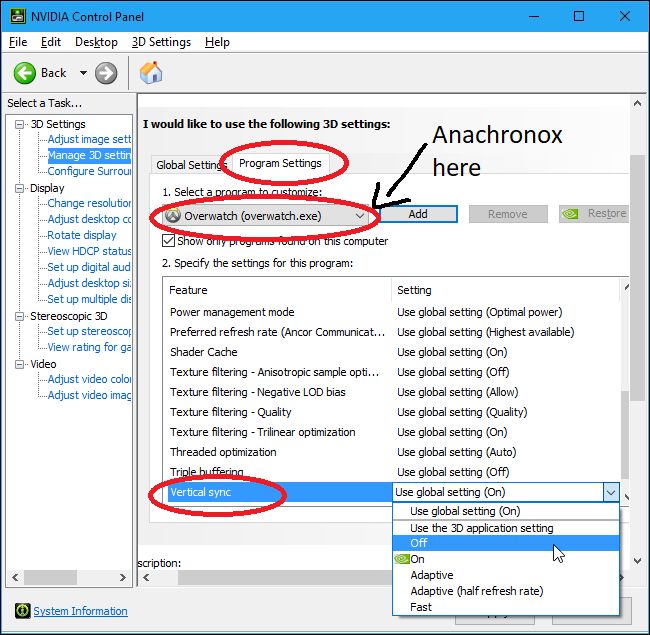This screenshot has height=635, width=650.
Task: Click the grey Forward arrow icon
Action: (106, 73)
